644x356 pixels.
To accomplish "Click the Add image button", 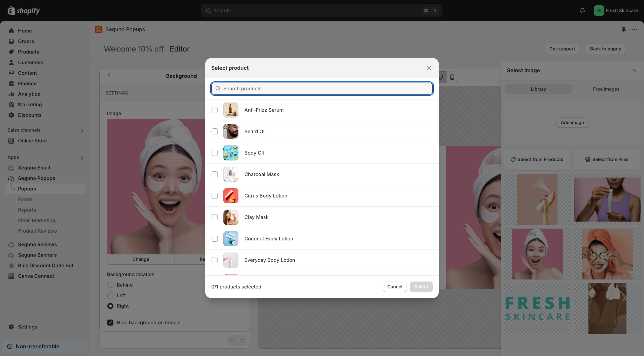I will coord(572,123).
